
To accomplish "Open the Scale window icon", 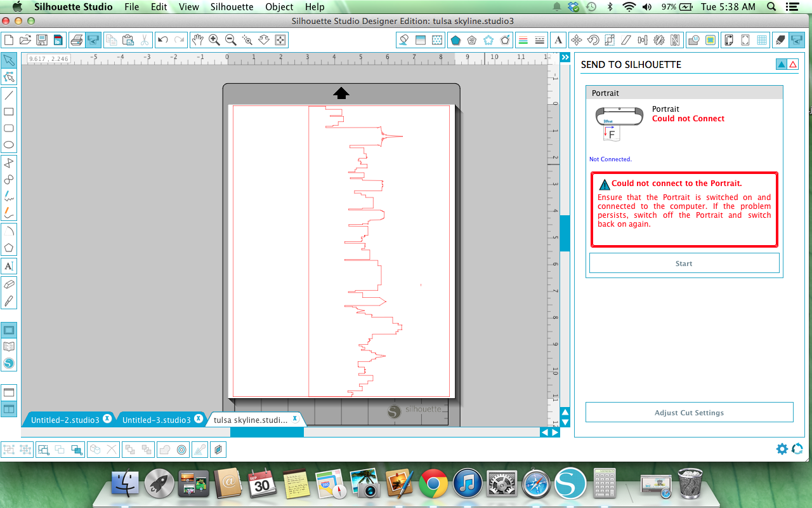I will (x=610, y=40).
